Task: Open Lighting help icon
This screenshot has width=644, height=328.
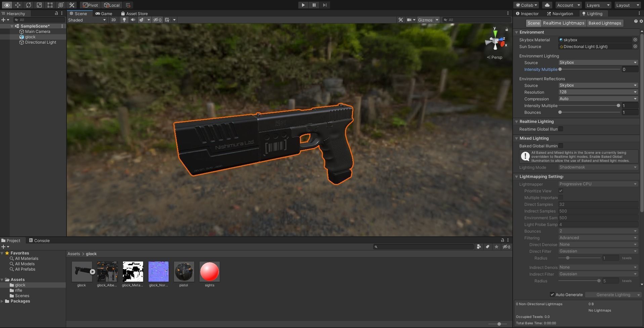Action: coord(636,21)
